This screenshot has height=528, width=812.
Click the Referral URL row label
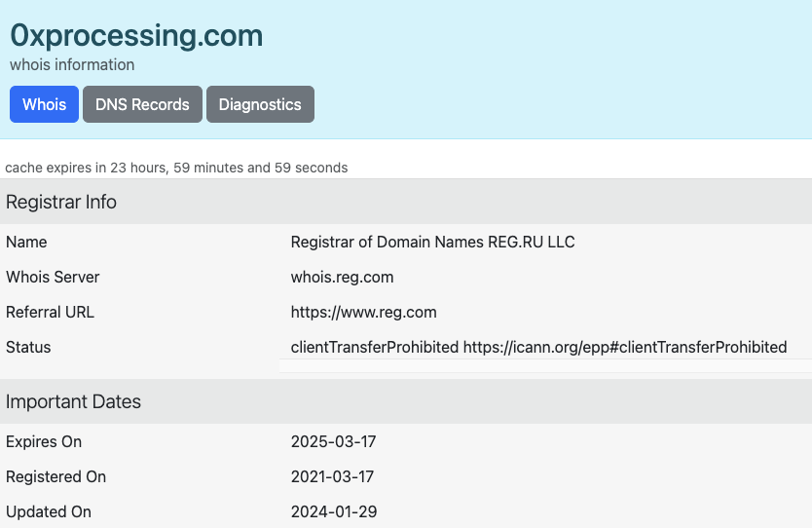tap(50, 312)
